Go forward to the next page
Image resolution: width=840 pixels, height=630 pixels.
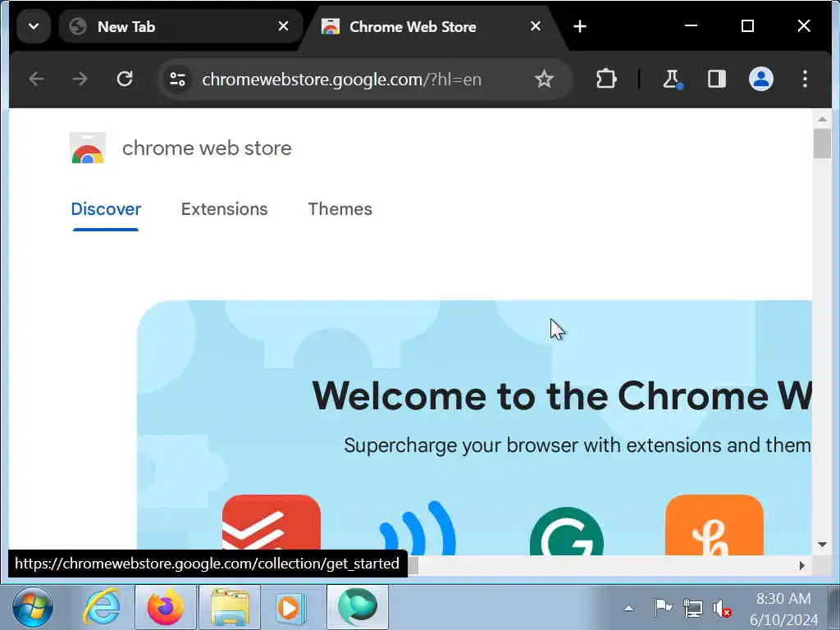coord(80,80)
